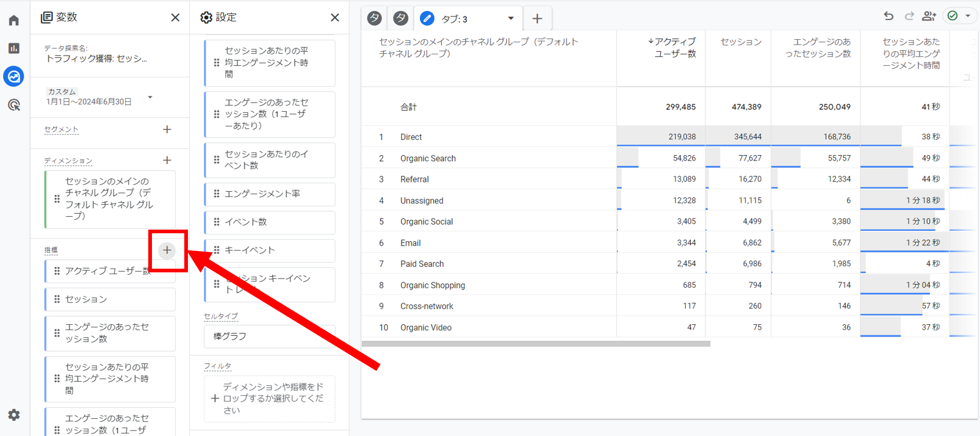Open the Explore icon in sidebar
This screenshot has width=980, height=436.
(14, 76)
